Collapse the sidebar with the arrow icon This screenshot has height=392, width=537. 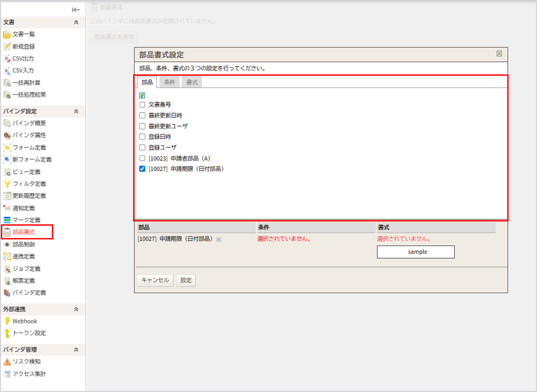76,10
